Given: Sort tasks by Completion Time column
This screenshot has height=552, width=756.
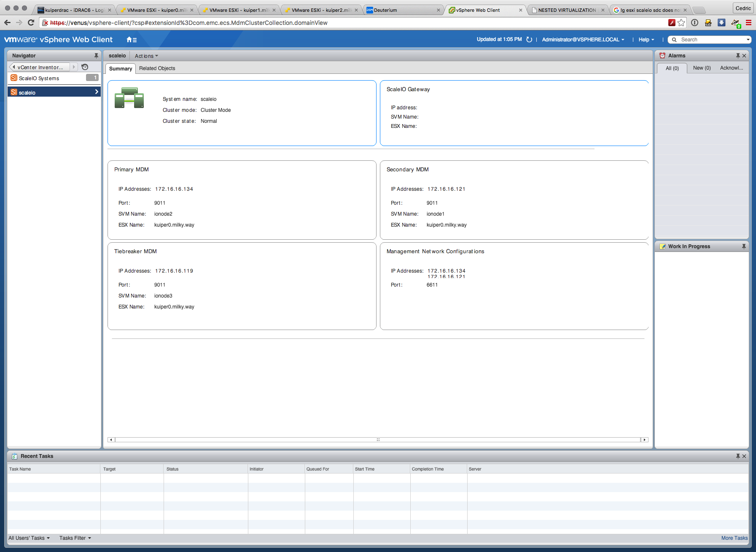Looking at the screenshot, I should (439, 469).
